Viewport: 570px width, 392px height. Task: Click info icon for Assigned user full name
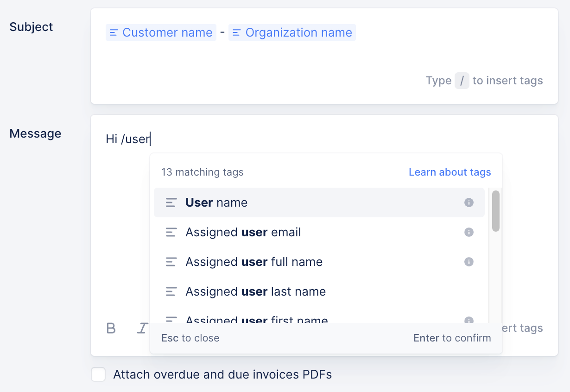pos(469,262)
